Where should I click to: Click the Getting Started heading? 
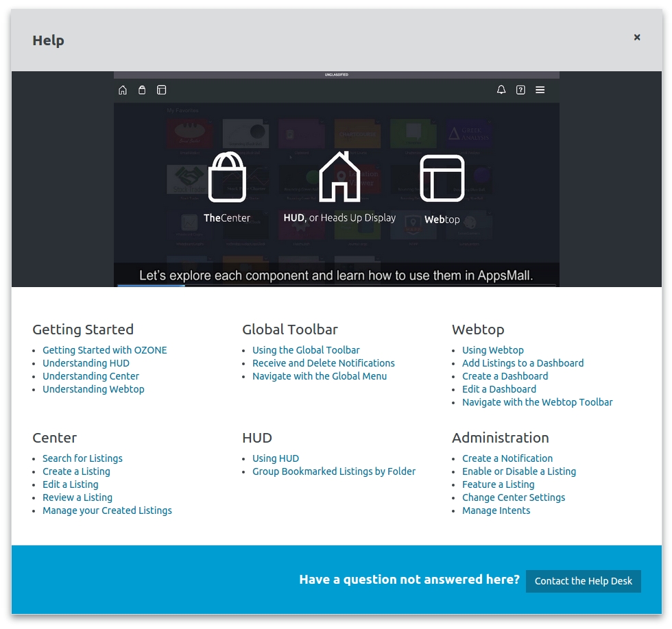point(83,330)
